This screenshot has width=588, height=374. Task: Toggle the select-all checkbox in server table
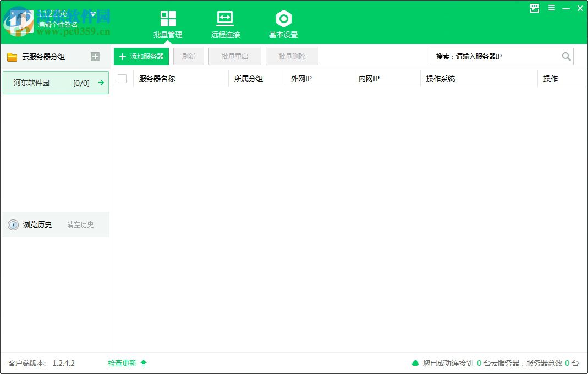click(x=122, y=79)
